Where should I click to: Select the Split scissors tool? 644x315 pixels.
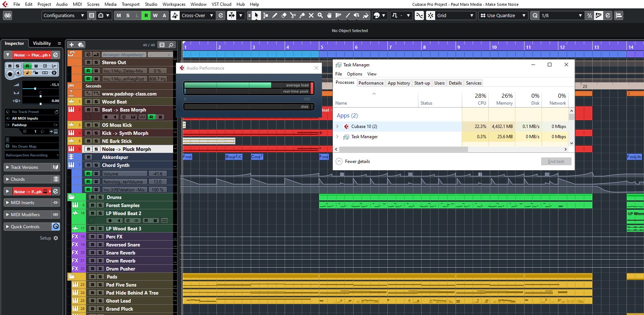(x=293, y=15)
